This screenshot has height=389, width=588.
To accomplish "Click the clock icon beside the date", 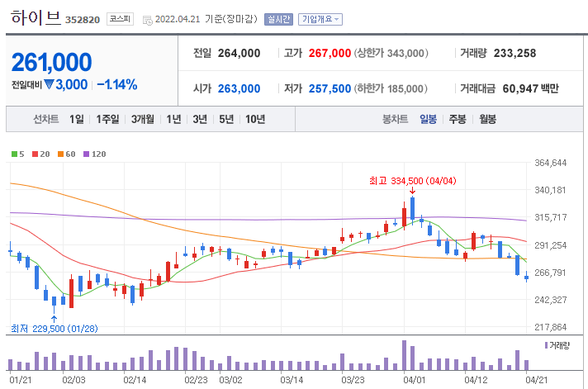I will click(x=148, y=20).
